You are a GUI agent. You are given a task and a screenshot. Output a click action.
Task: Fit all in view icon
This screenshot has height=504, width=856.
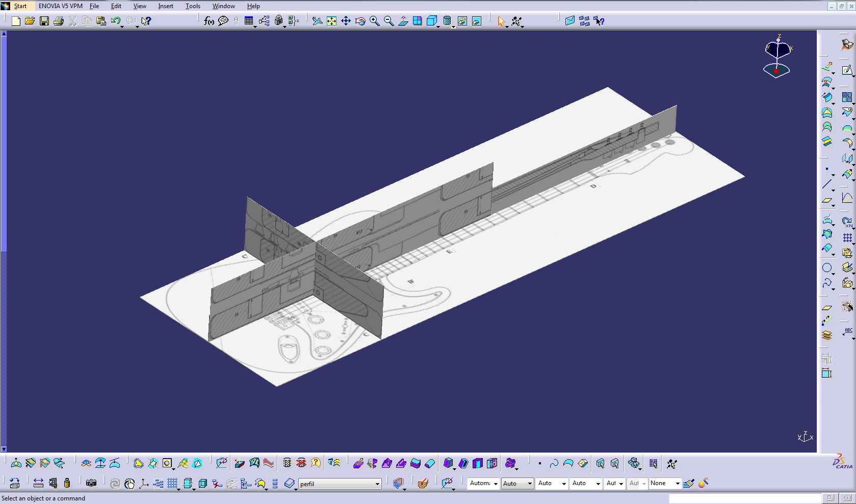[x=332, y=21]
